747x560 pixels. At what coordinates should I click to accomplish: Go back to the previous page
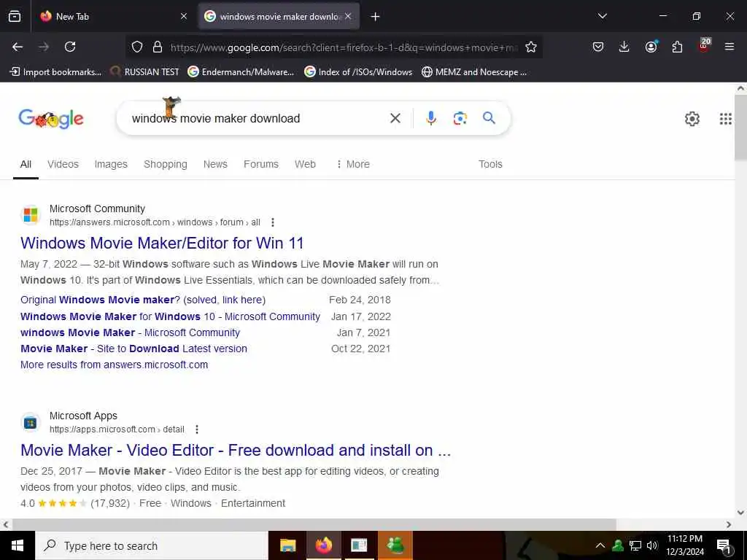click(18, 47)
